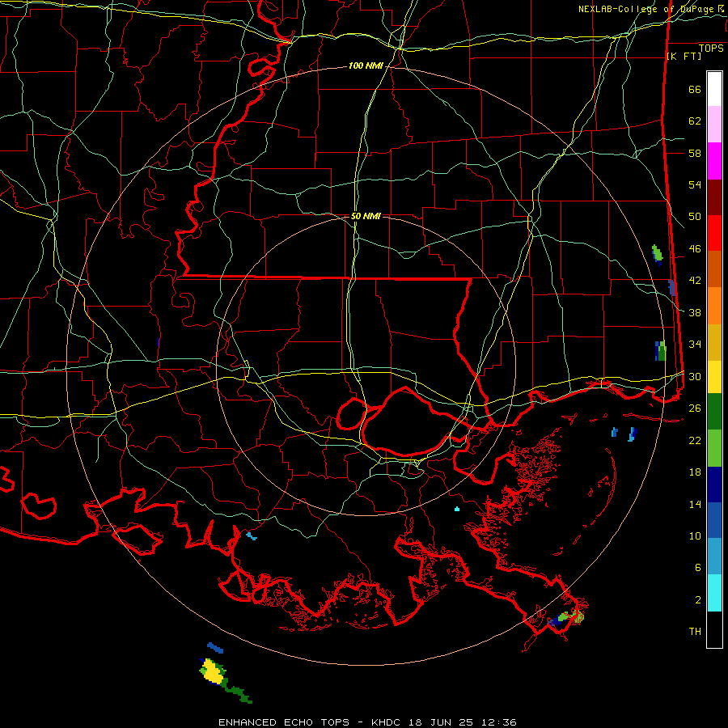The height and width of the screenshot is (728, 728).
Task: Click the 100 NMI range ring label
Action: pyautogui.click(x=366, y=66)
